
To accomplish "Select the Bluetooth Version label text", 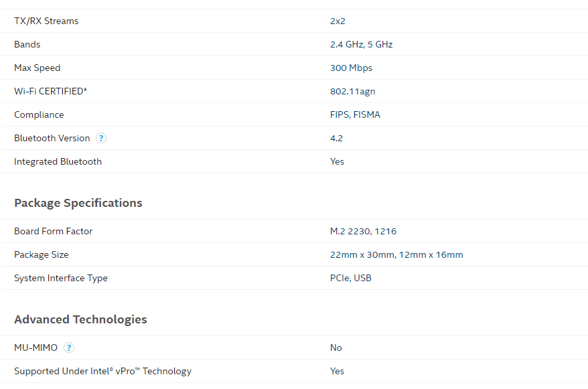I will coord(52,139).
